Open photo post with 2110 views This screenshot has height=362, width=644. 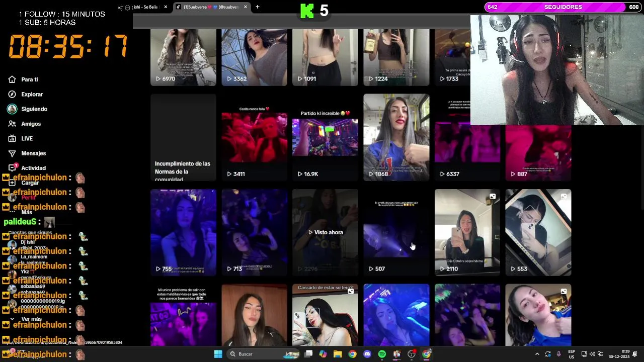[467, 232]
